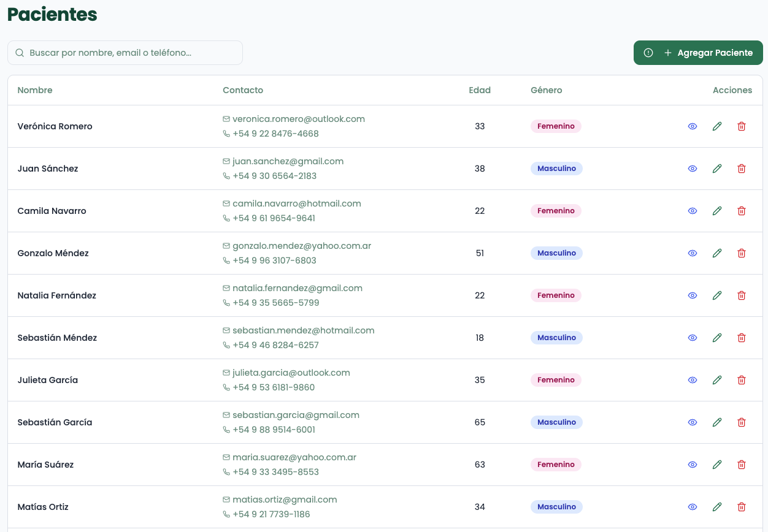The height and width of the screenshot is (532, 768).
Task: Click phone +54 9 35 5665-5799
Action: [x=276, y=303]
